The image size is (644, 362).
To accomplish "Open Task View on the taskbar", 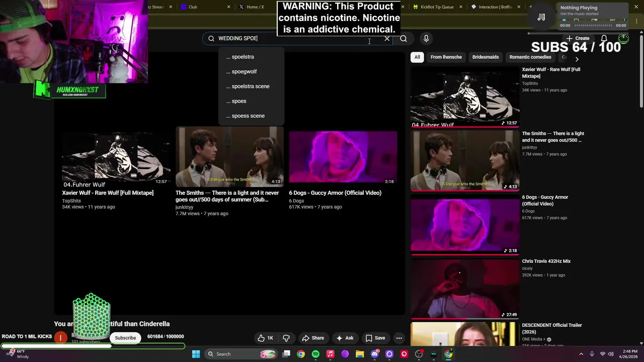I will click(286, 354).
